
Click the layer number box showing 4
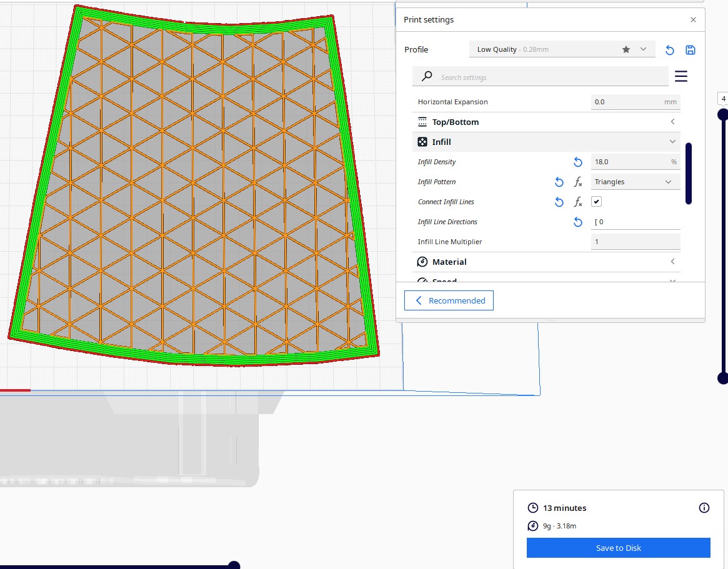pos(724,99)
